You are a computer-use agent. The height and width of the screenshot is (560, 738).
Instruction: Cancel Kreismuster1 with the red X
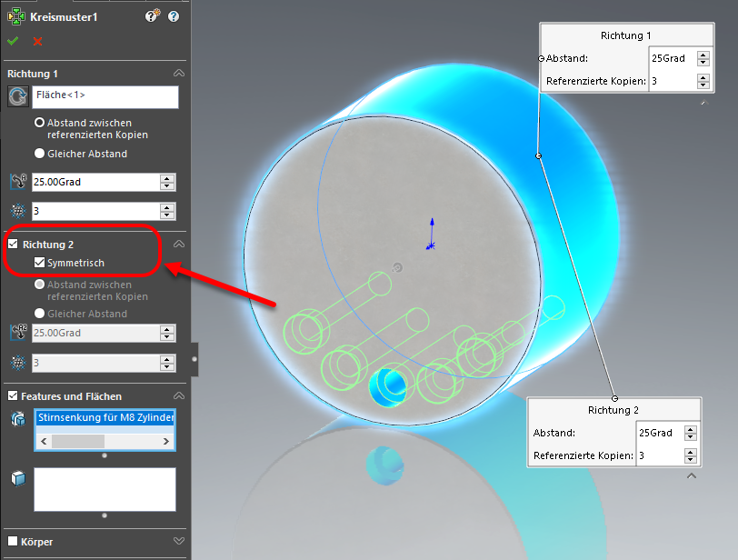[37, 42]
